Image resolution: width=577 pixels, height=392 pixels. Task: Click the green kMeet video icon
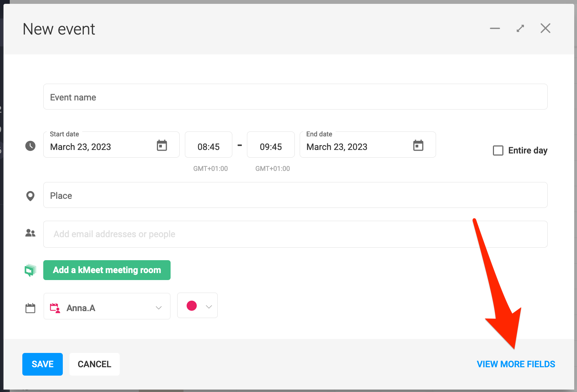click(x=30, y=270)
